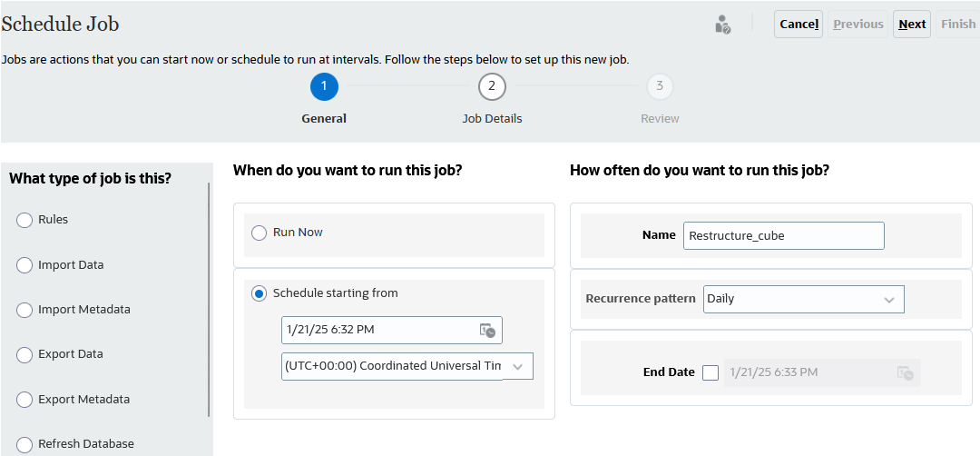This screenshot has height=456, width=980.
Task: Enable the End Date checkbox
Action: point(710,372)
